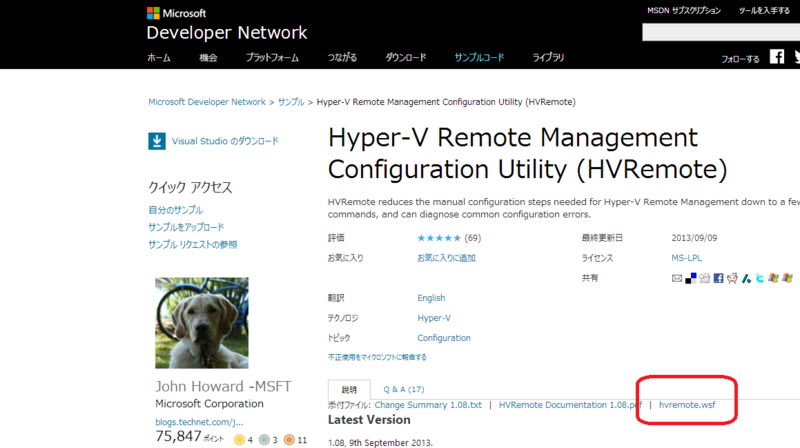Click the Visual Studio のダウンロード link

tap(225, 141)
